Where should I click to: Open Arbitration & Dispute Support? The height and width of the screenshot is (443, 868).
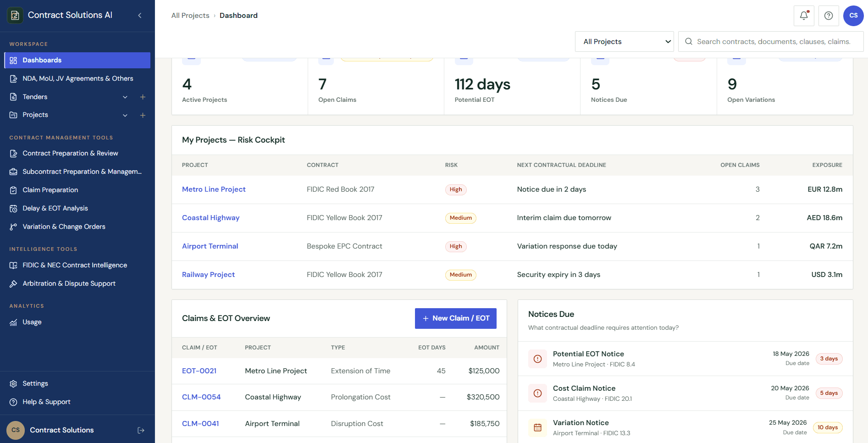[x=77, y=284]
